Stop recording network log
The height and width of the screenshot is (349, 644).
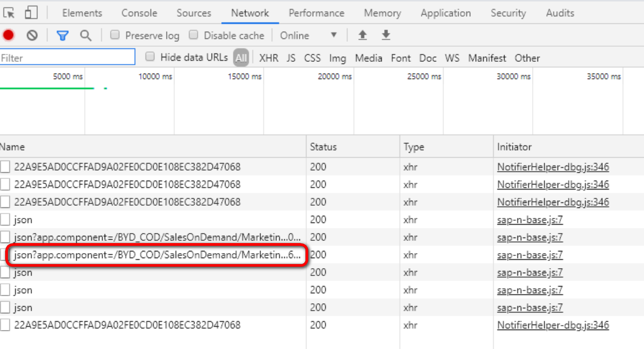(x=7, y=35)
